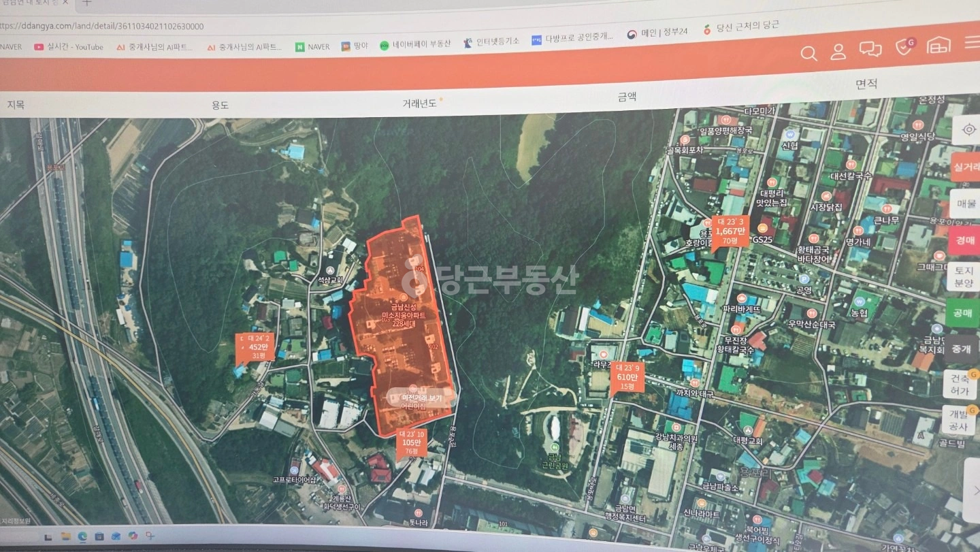Toggle the 매물 listings layer button
Image resolution: width=980 pixels, height=552 pixels.
pos(966,204)
